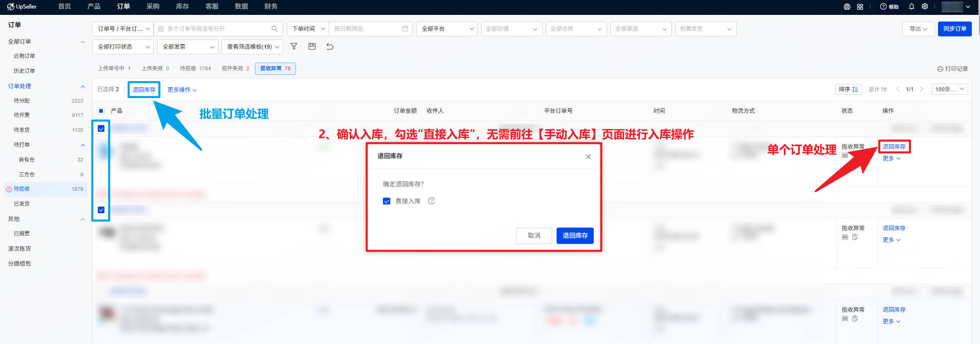Open the 下单时间 dropdown
This screenshot has width=980, height=344.
click(308, 29)
